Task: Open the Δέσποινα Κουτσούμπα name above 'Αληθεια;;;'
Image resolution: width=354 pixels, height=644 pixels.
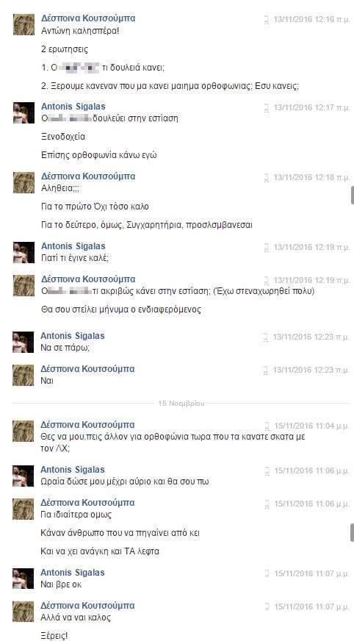Action: [x=88, y=176]
